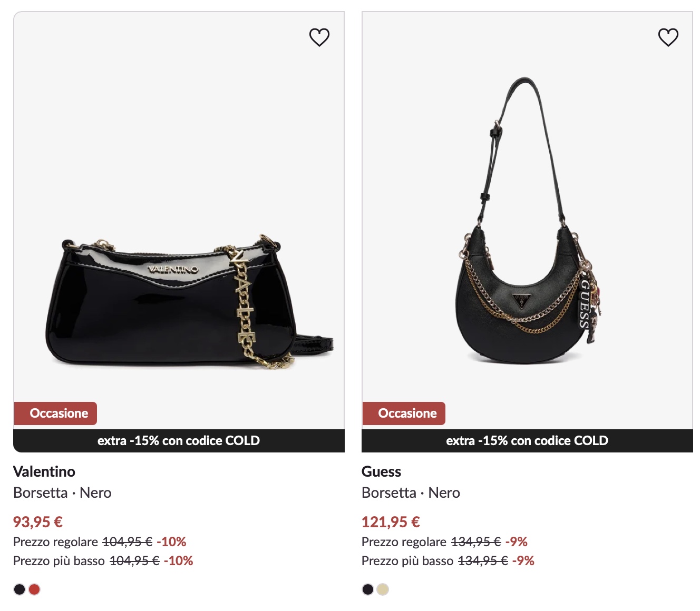Select black color swatch for Guess bag
700x611 pixels.
[368, 589]
